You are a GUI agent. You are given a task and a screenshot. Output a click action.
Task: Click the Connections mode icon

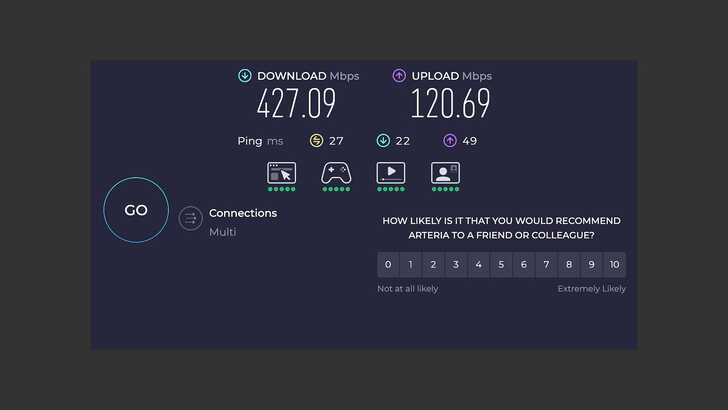pyautogui.click(x=190, y=218)
